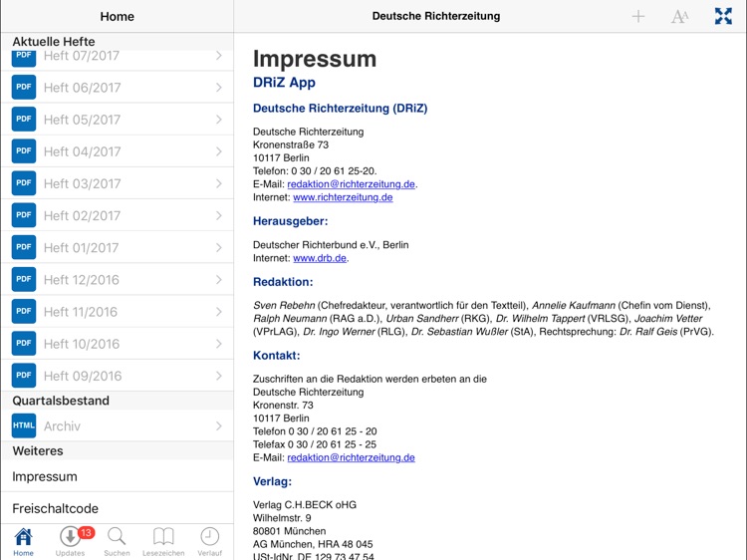747x560 pixels.
Task: Select the Heft 10/2016 list row text
Action: tap(82, 344)
